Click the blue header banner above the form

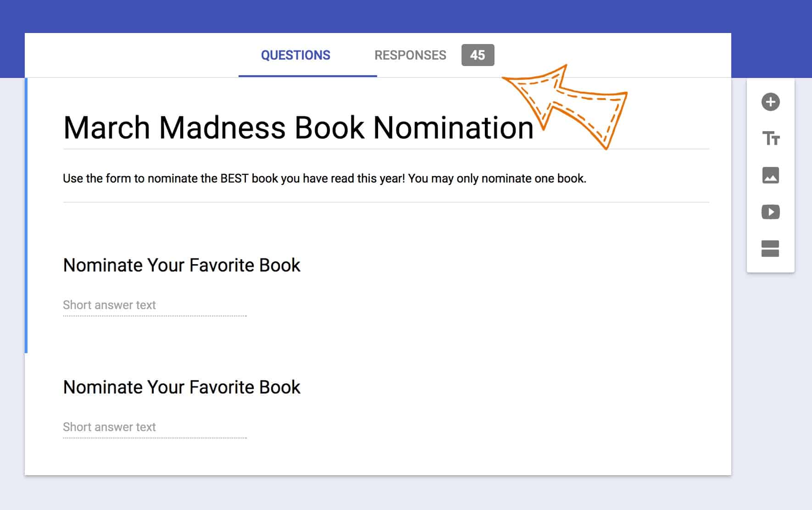(406, 16)
